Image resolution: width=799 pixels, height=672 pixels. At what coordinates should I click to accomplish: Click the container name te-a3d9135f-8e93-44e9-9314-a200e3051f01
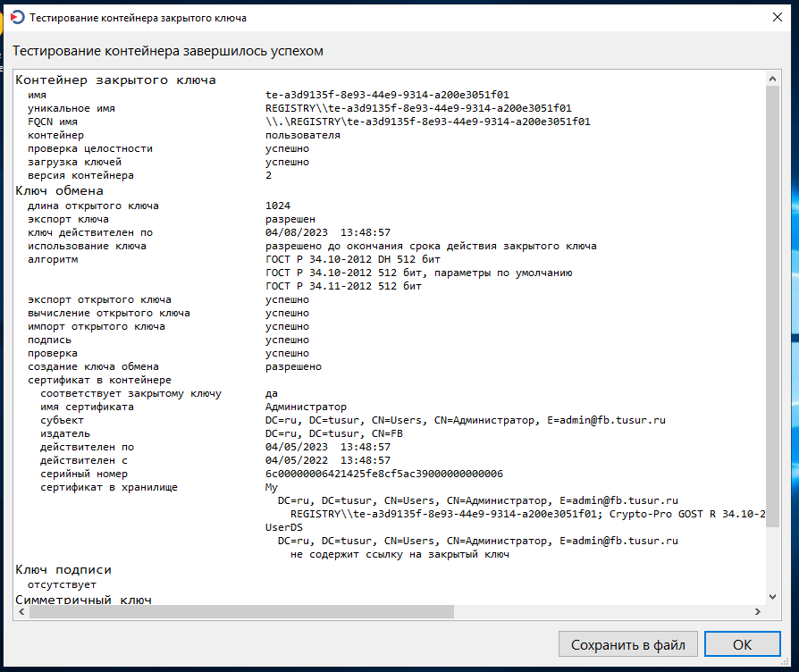[x=387, y=95]
